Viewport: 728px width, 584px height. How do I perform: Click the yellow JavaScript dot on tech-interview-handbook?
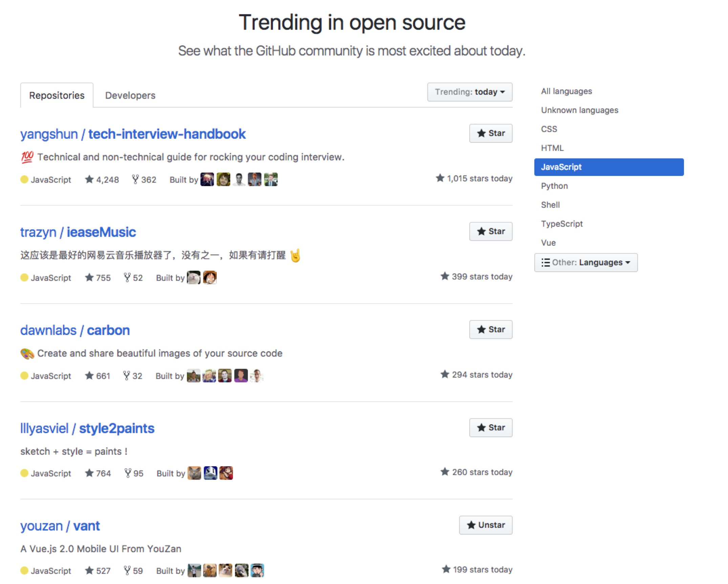[x=24, y=179]
